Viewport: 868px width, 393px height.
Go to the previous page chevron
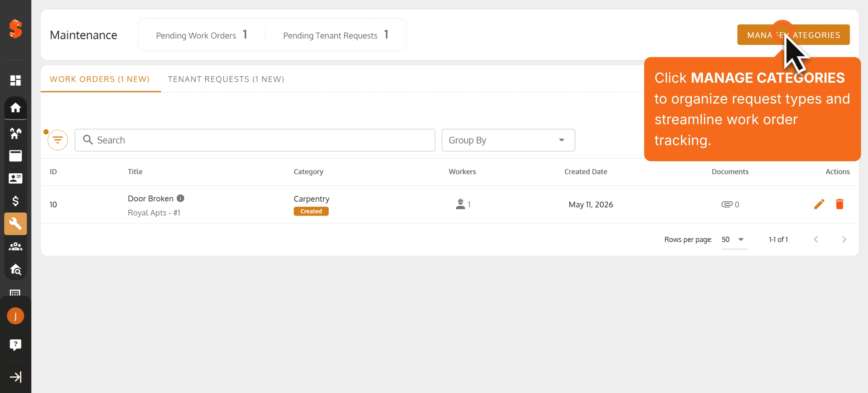coord(816,239)
